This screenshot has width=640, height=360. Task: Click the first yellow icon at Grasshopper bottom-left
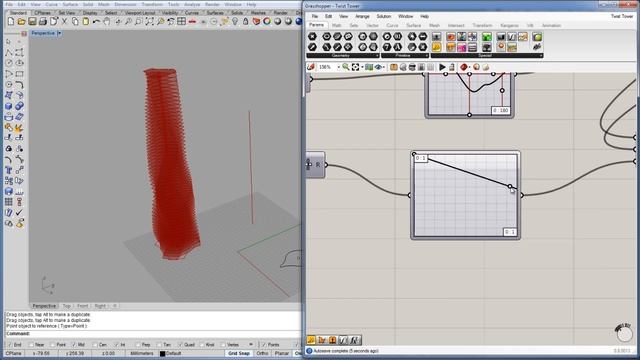point(311,340)
